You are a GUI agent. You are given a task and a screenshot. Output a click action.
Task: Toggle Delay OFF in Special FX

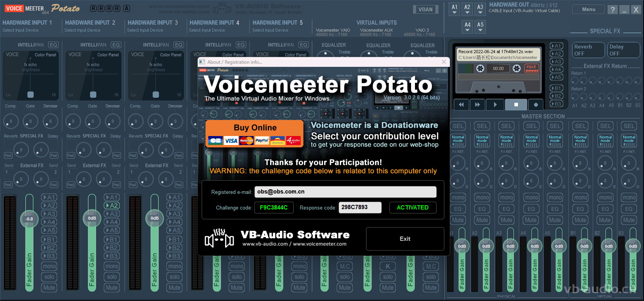click(623, 50)
